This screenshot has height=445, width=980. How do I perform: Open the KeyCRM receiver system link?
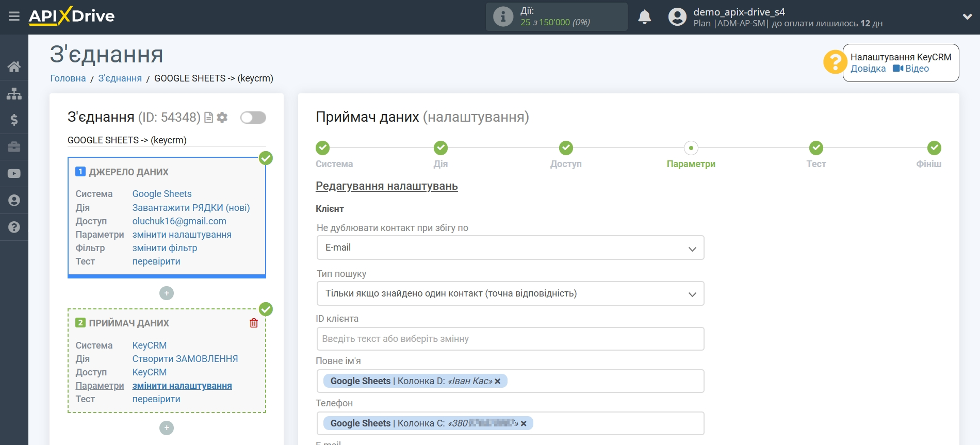pyautogui.click(x=150, y=345)
